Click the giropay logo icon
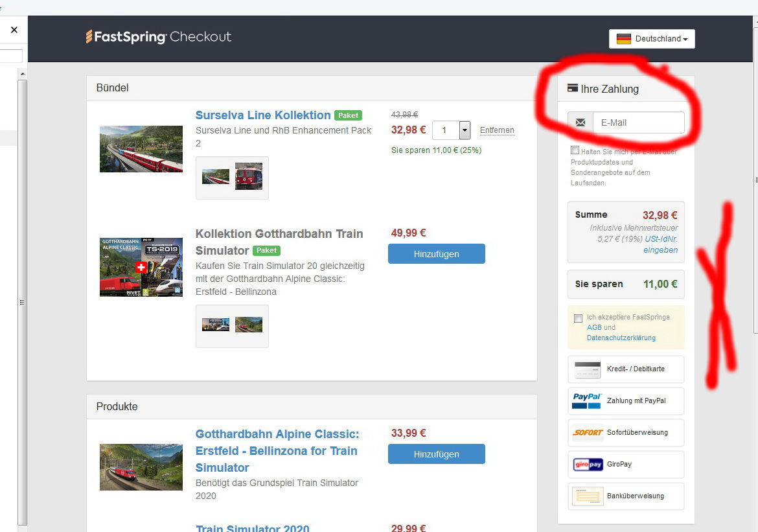This screenshot has height=532, width=758. pos(588,465)
